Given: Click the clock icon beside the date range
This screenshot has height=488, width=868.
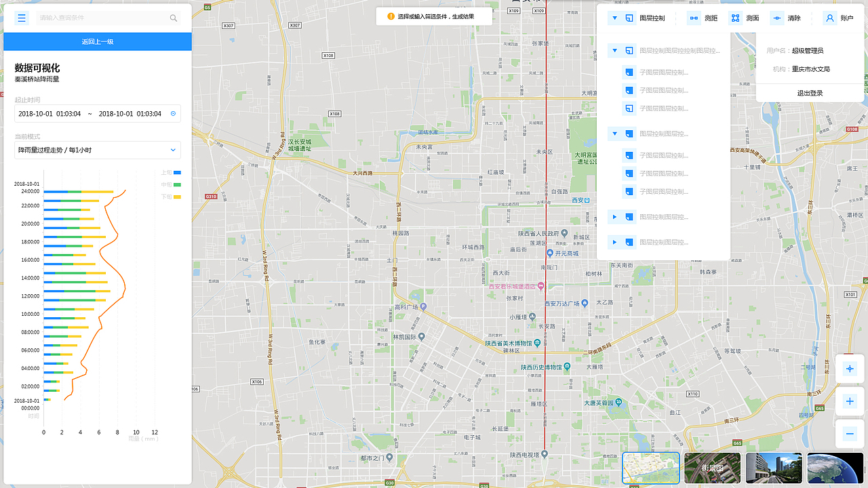Looking at the screenshot, I should pos(174,113).
